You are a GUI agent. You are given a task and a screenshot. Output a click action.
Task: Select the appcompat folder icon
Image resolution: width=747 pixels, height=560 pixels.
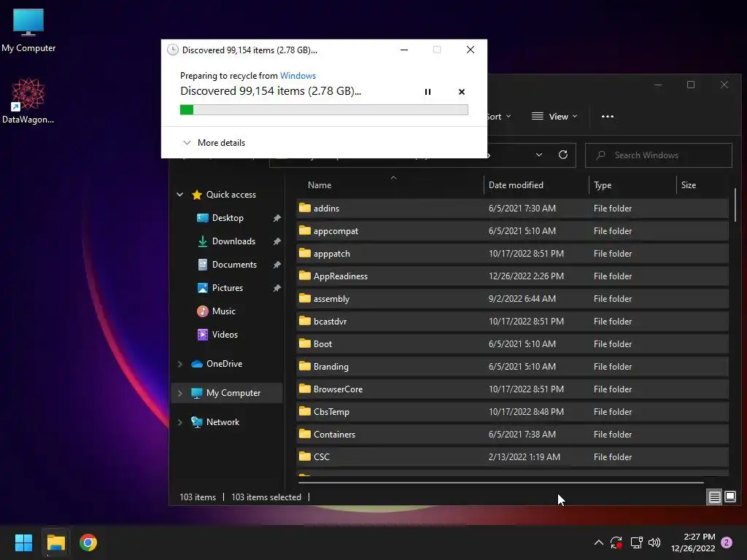(305, 230)
